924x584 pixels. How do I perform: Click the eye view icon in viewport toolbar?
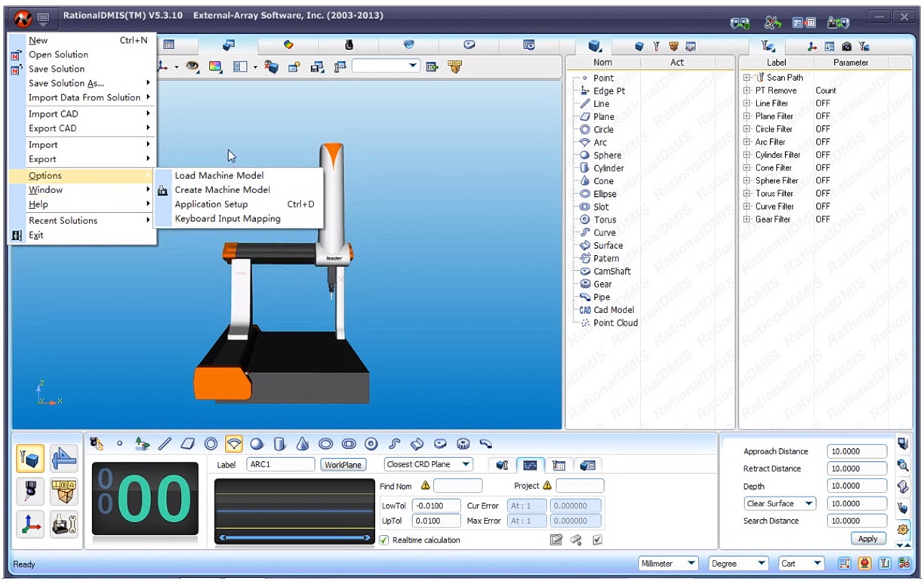tap(192, 67)
